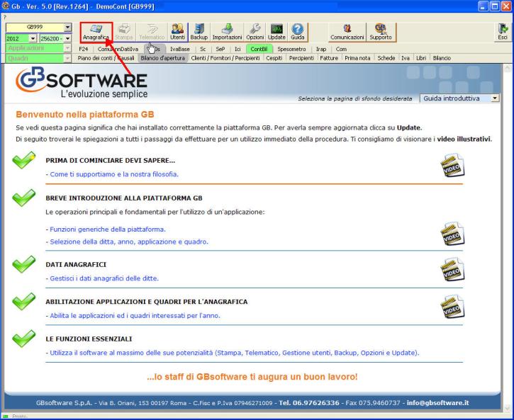Open the Fatture quadro
The height and width of the screenshot is (420, 514).
coord(329,58)
